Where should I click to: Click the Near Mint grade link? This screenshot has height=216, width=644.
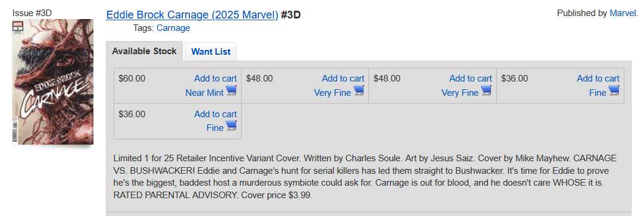[205, 93]
